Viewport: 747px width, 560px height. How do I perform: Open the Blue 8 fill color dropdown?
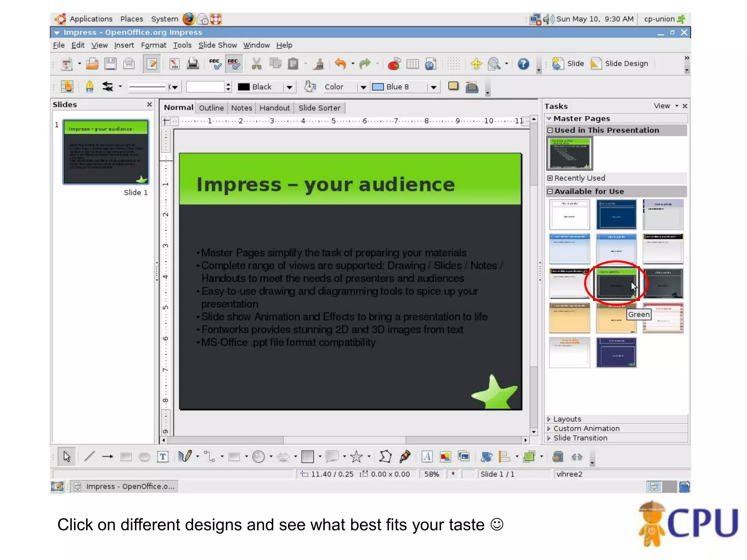point(433,87)
